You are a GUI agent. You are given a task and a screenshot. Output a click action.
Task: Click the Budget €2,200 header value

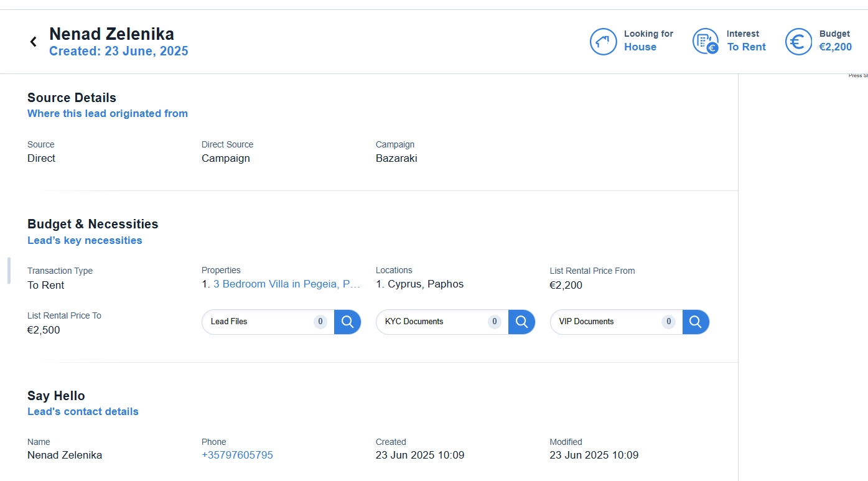[835, 47]
